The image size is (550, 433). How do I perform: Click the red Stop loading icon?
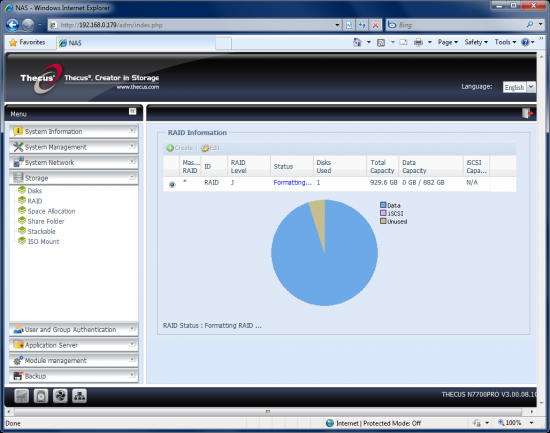coord(375,25)
